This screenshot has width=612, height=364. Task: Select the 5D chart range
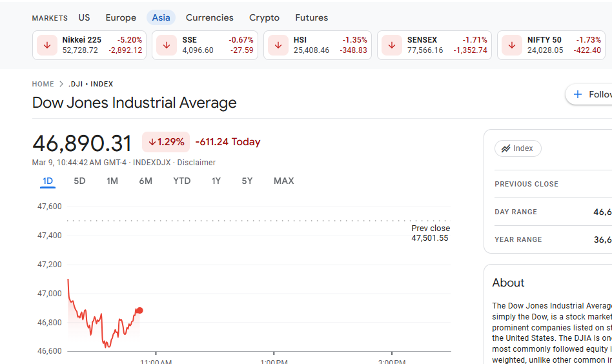pyautogui.click(x=79, y=181)
